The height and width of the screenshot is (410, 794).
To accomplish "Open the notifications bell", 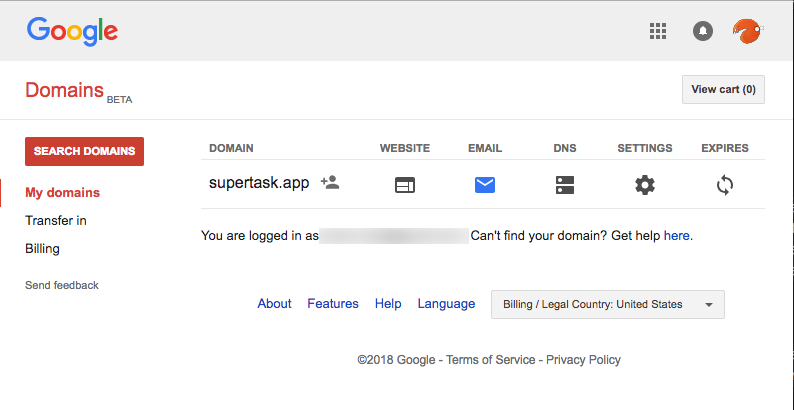I will click(x=703, y=31).
